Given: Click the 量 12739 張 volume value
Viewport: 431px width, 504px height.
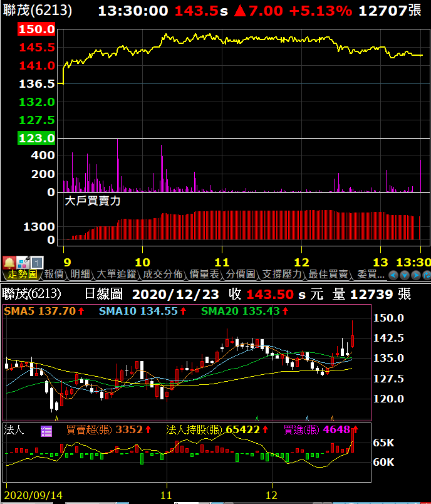Looking at the screenshot, I should [x=371, y=294].
